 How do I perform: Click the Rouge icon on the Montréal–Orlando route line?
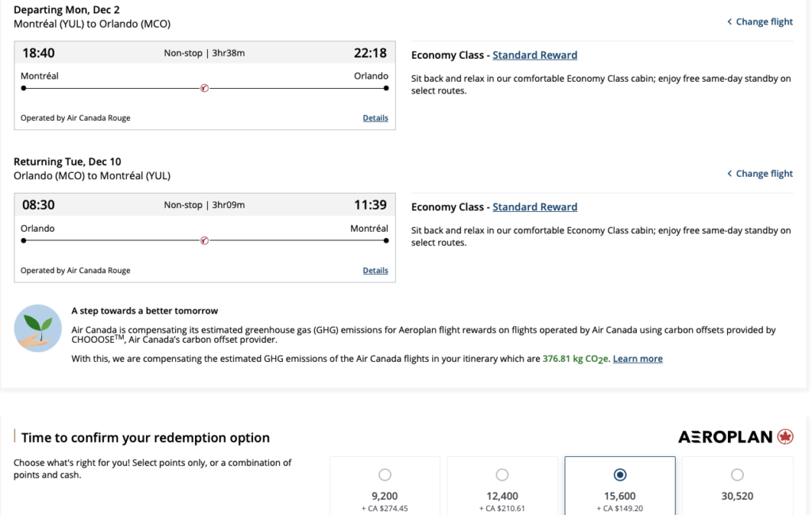click(205, 88)
